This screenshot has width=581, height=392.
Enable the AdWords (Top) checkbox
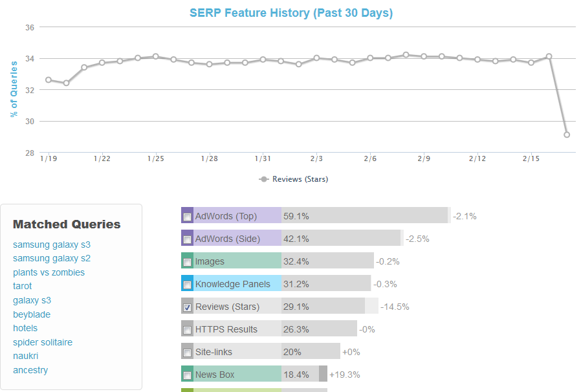pyautogui.click(x=187, y=215)
